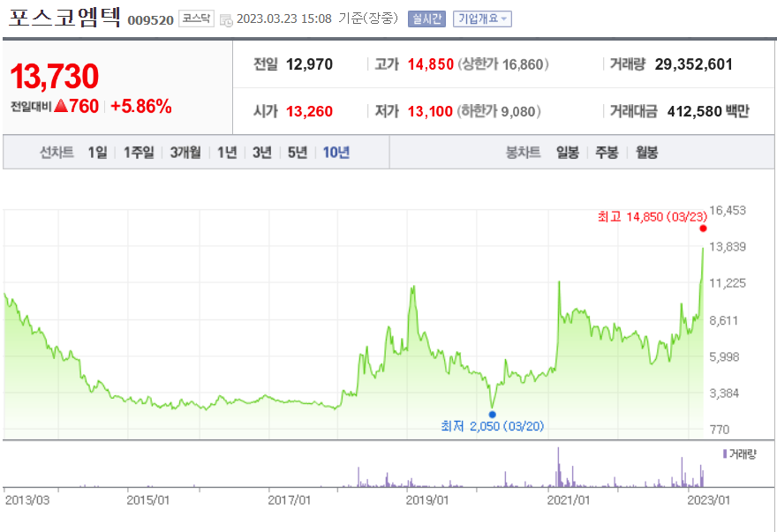Screen dimensions: 777x532
Task: Switch to 일봉 candle chart
Action: [x=568, y=153]
